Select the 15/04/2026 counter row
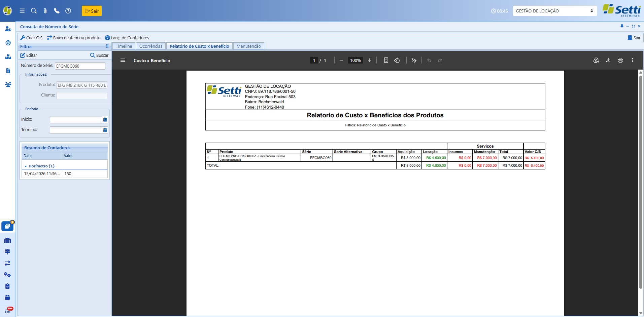Screen dimensions: 644x317 [65, 174]
